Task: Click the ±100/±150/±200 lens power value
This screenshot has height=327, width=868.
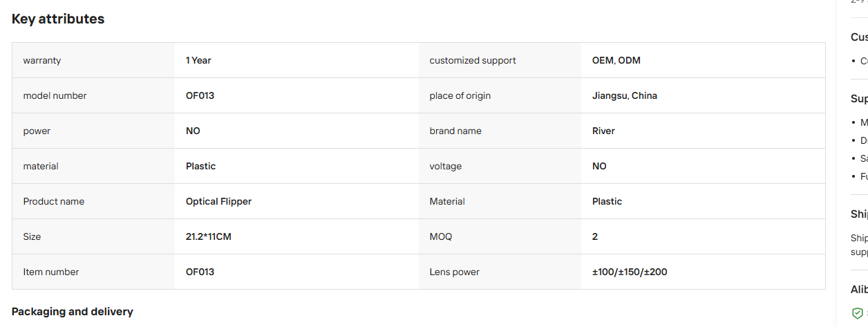Action: pos(630,272)
